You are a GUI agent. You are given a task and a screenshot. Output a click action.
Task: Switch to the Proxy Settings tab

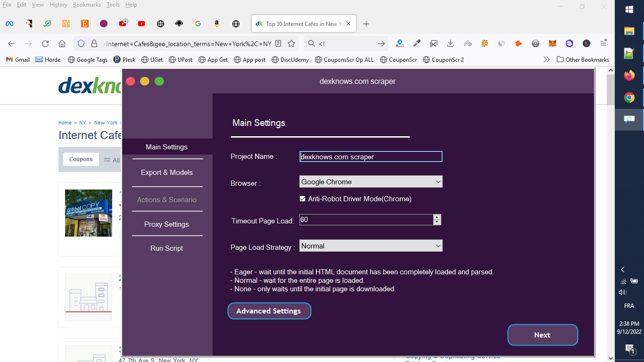pyautogui.click(x=166, y=224)
